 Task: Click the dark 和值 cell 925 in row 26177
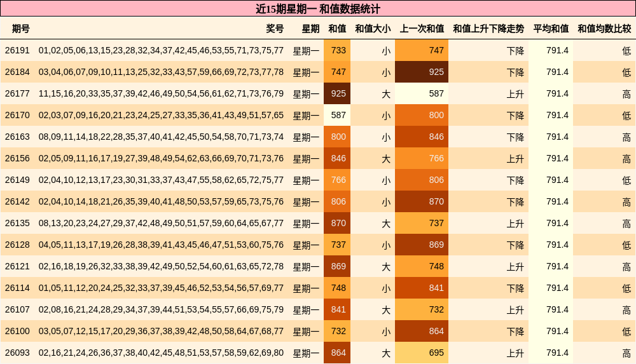tap(337, 93)
